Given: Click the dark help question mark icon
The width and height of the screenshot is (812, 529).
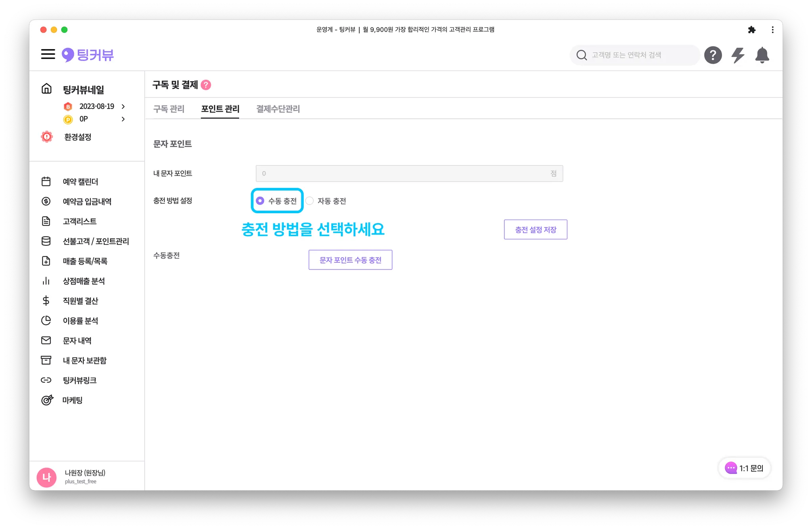Looking at the screenshot, I should pyautogui.click(x=713, y=55).
